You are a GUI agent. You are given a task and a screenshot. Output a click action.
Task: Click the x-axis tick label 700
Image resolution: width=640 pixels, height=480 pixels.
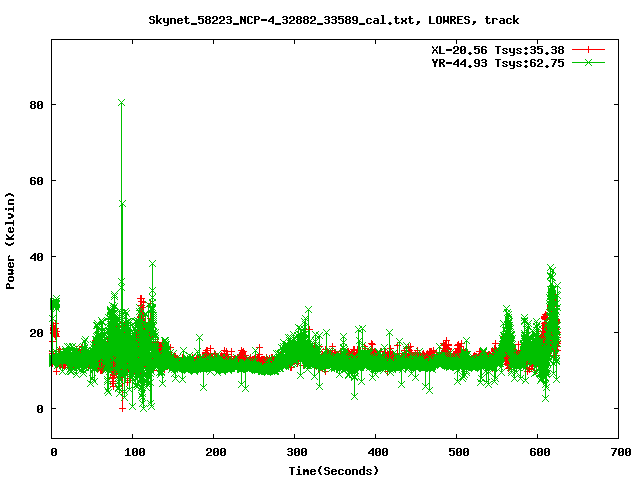(x=621, y=452)
